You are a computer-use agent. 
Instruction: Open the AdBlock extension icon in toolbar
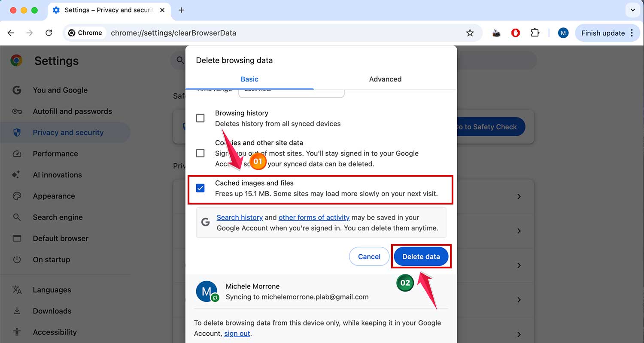coord(515,33)
